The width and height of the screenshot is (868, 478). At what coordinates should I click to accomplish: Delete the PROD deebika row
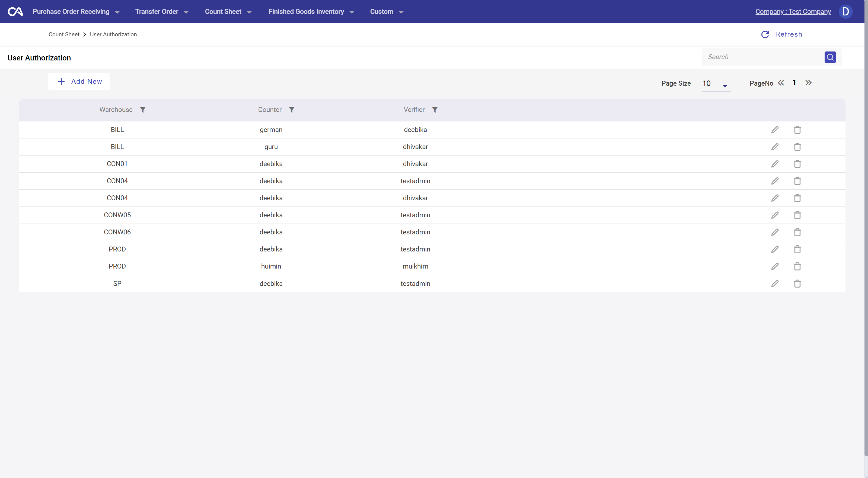click(x=797, y=250)
